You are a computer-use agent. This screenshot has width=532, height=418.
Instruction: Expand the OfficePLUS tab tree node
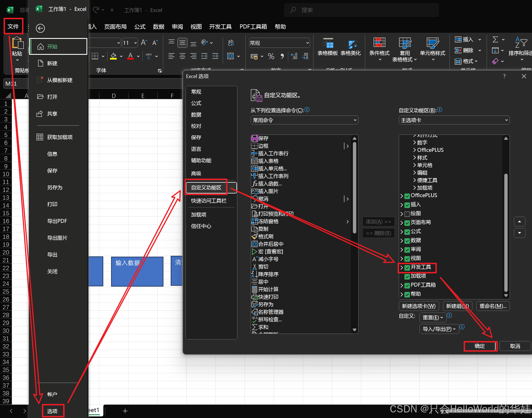click(402, 196)
